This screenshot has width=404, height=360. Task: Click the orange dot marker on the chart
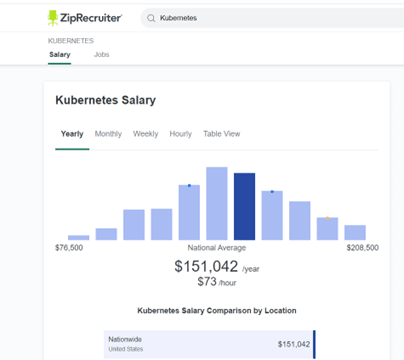point(327,218)
